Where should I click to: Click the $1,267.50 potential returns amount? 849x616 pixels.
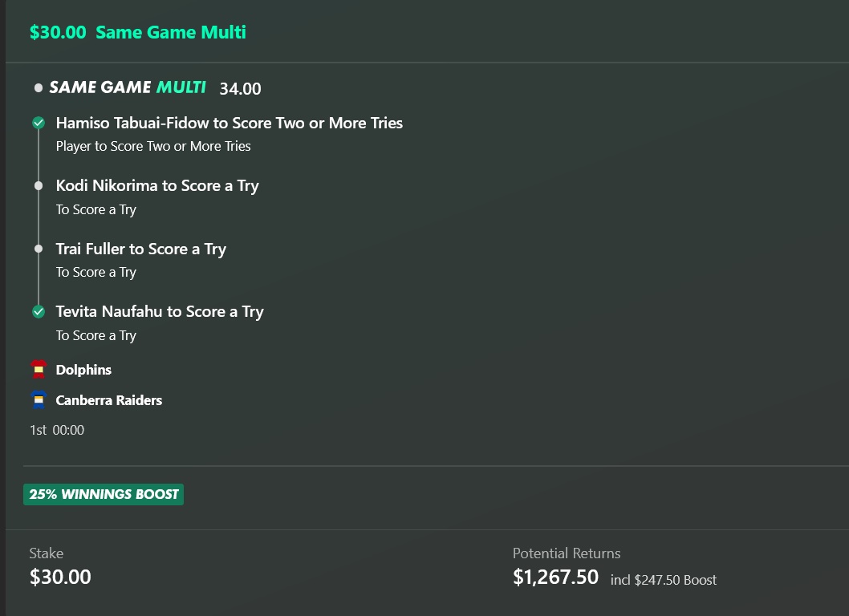pyautogui.click(x=555, y=577)
